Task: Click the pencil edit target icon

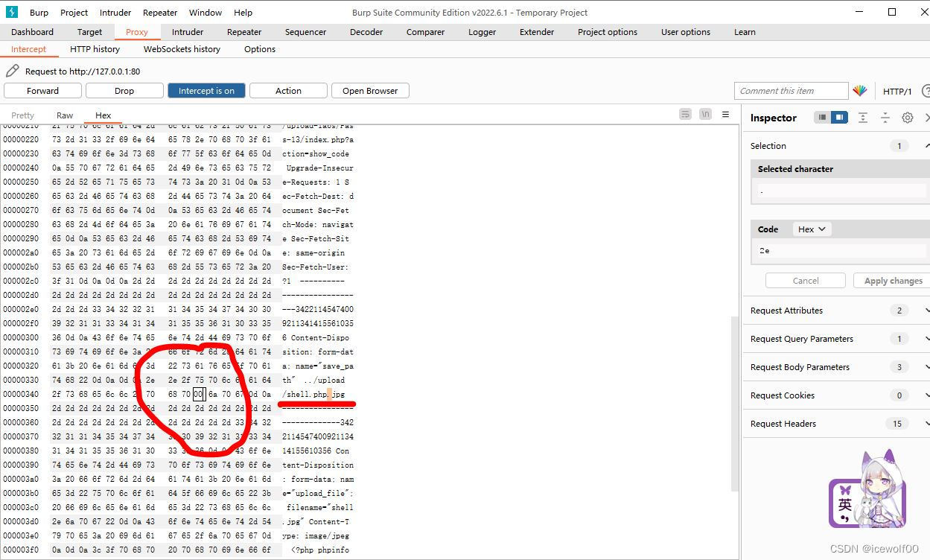Action: pyautogui.click(x=12, y=71)
